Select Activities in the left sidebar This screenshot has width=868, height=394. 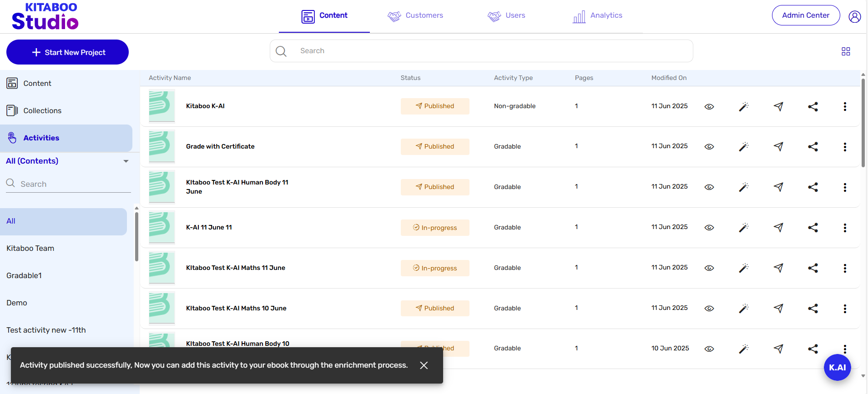66,138
